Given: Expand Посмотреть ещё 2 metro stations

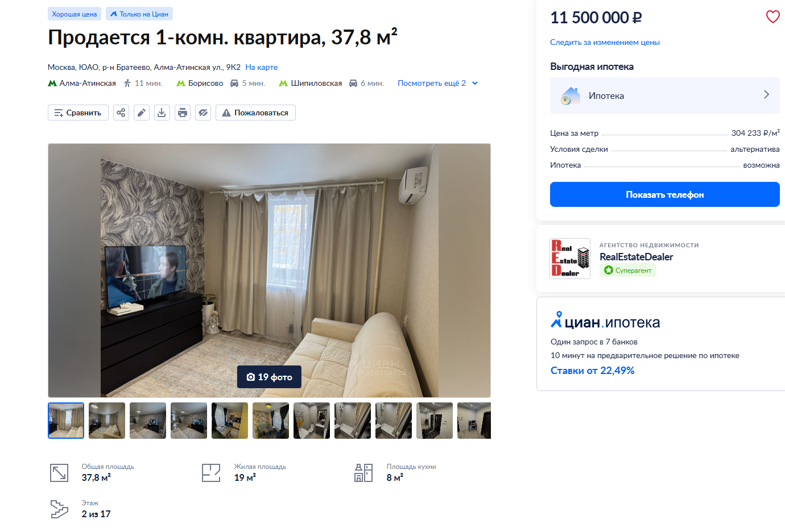Looking at the screenshot, I should pyautogui.click(x=437, y=83).
